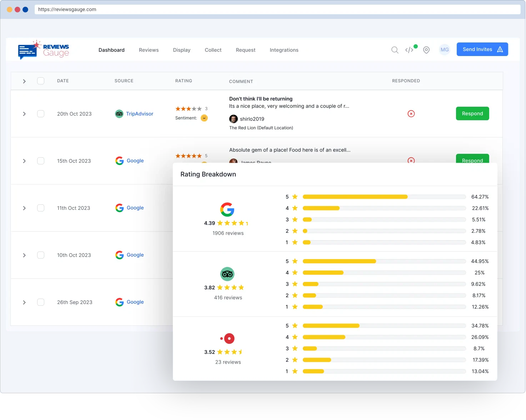Image resolution: width=526 pixels, height=420 pixels.
Task: Click the location pin icon
Action: (426, 50)
